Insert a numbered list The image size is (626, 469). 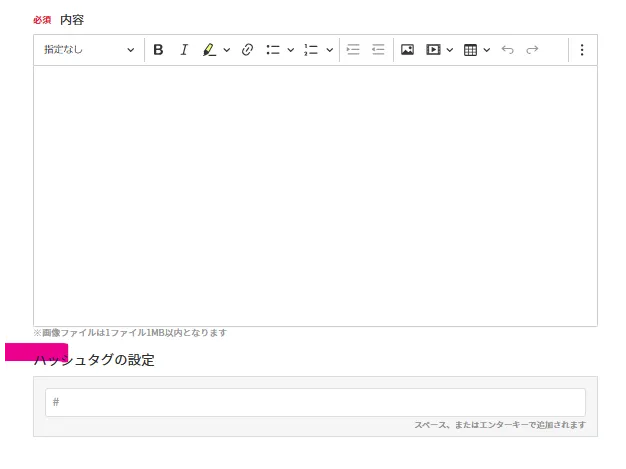point(311,50)
